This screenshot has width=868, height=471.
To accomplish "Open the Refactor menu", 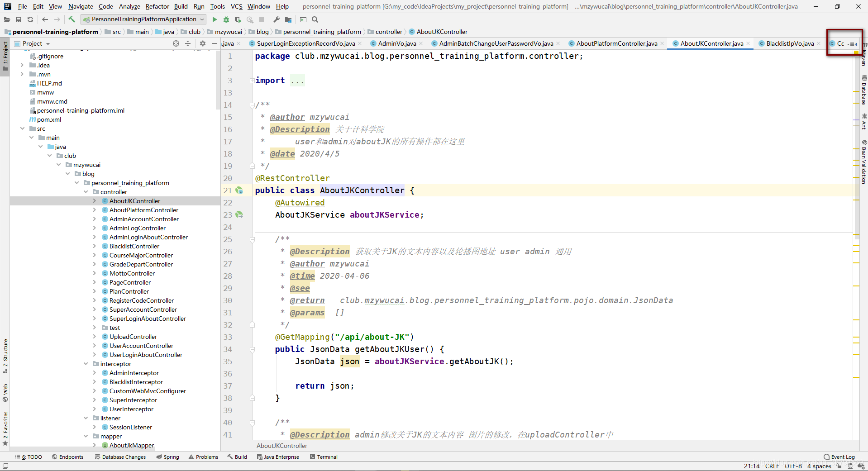I will (x=157, y=6).
